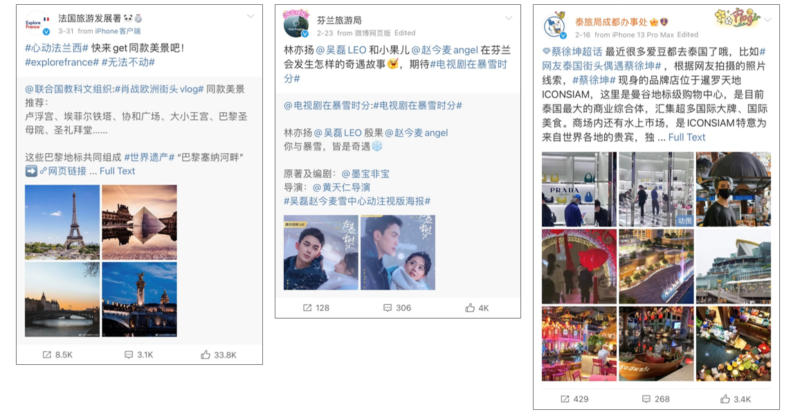
Task: Expand the chevron menu on Thailand tourism post
Action: pyautogui.click(x=768, y=20)
